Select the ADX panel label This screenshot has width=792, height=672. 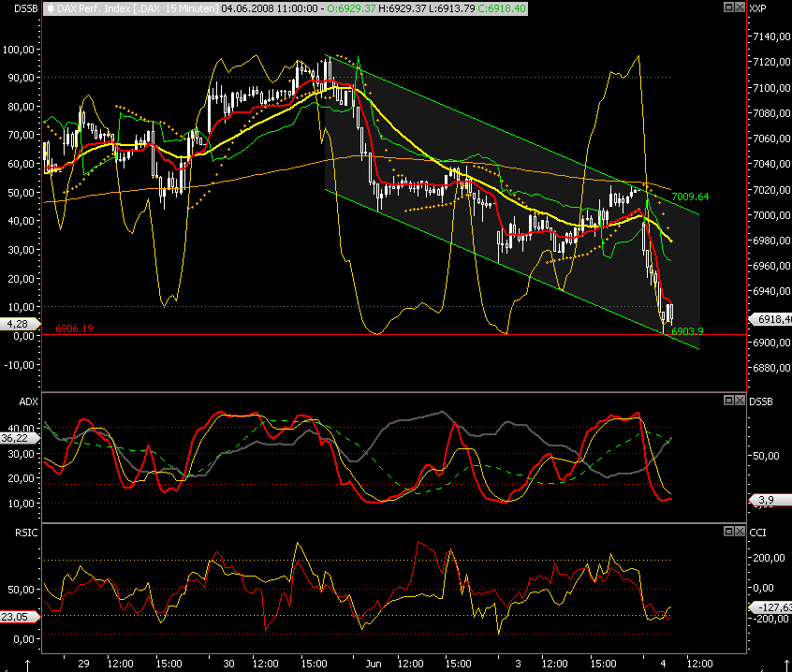click(x=28, y=402)
